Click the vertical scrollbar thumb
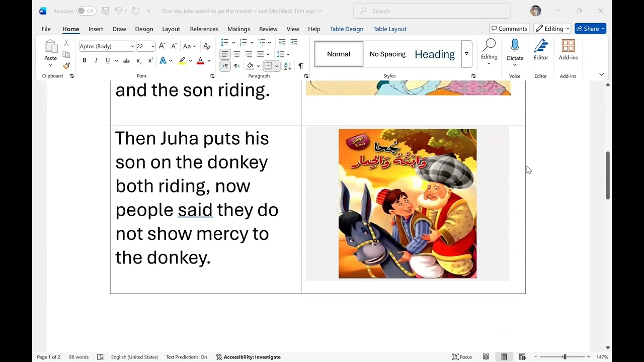The height and width of the screenshot is (362, 644). click(608, 175)
